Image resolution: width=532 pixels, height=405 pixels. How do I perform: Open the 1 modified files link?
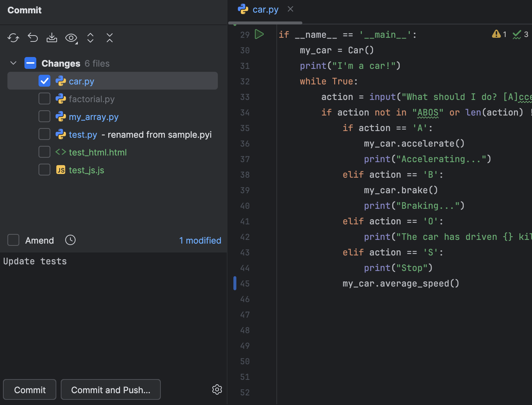pyautogui.click(x=200, y=240)
